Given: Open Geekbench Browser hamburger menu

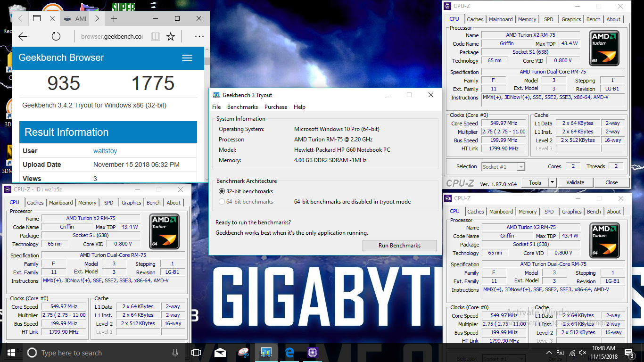Looking at the screenshot, I should tap(187, 58).
